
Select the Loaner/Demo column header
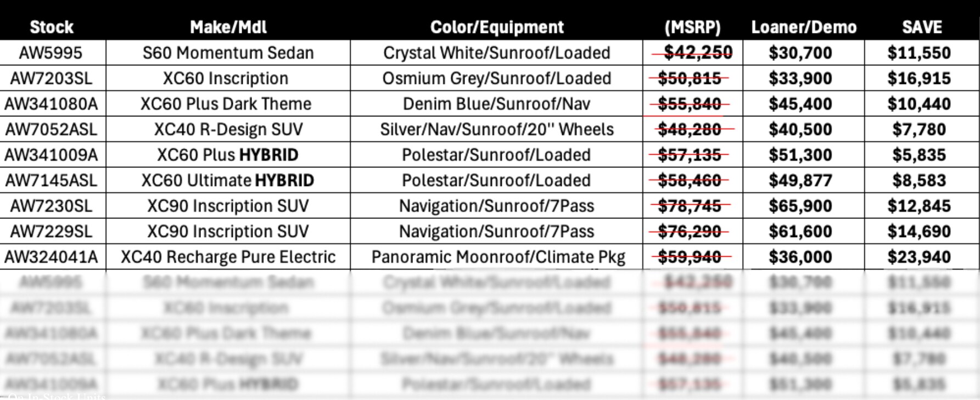(803, 27)
